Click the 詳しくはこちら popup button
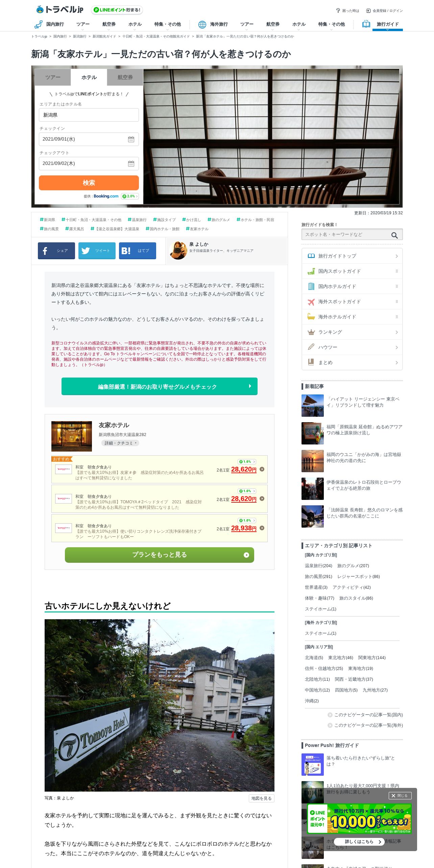This screenshot has height=868, width=434. click(359, 842)
